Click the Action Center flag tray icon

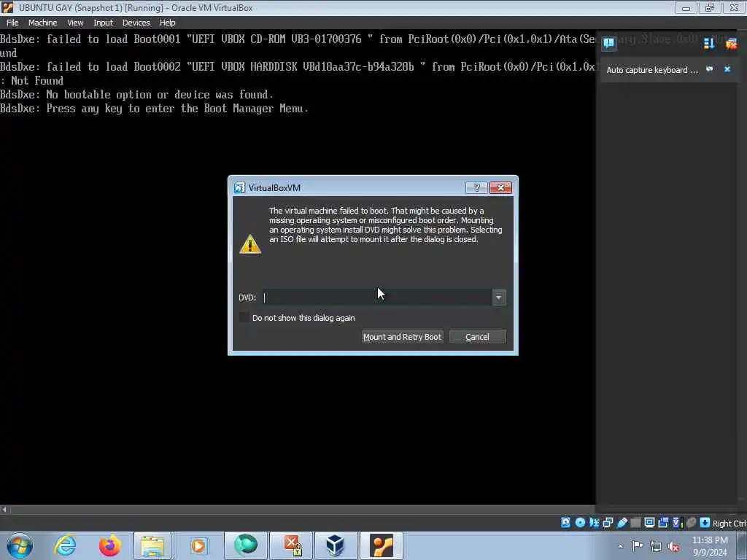click(x=638, y=546)
